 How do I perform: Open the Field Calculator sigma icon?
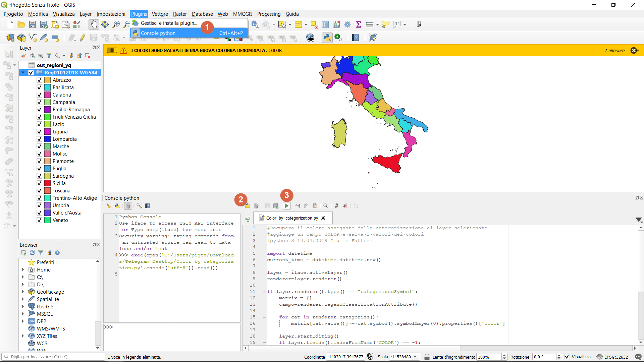click(359, 24)
